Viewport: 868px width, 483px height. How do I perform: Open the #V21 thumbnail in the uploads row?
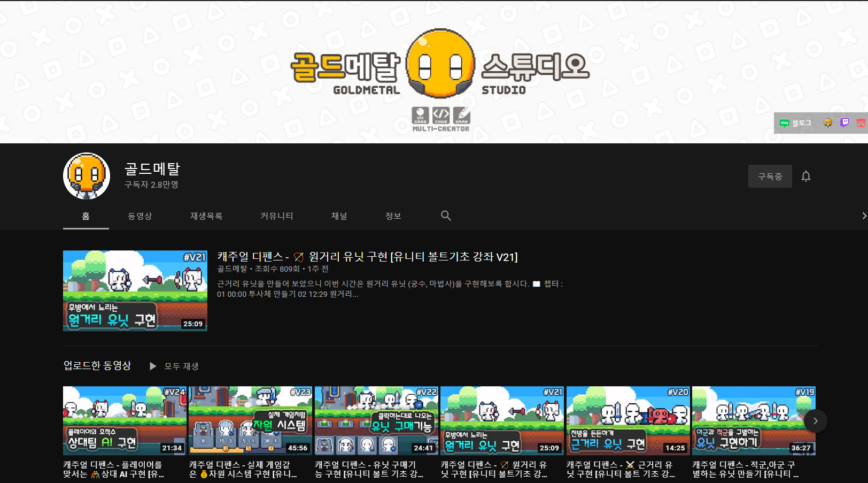[x=502, y=421]
